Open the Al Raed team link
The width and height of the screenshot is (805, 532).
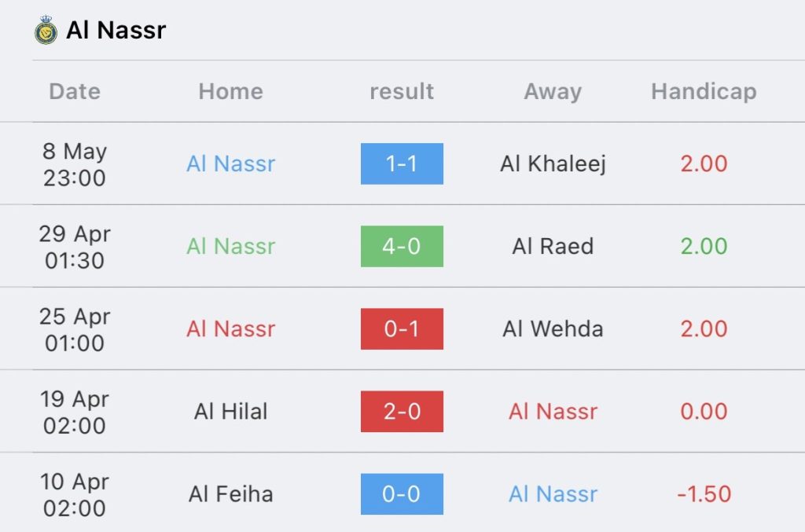click(553, 246)
